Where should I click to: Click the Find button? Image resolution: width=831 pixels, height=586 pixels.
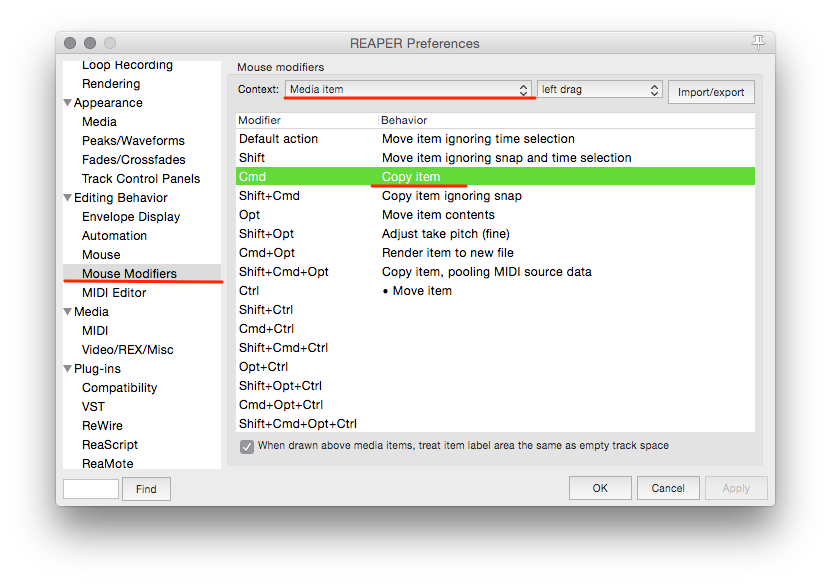(x=146, y=489)
